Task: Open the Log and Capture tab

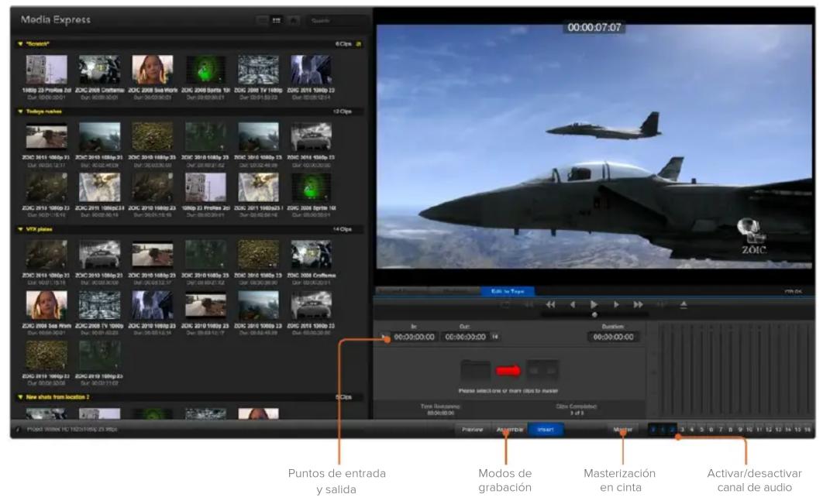Action: pos(403,291)
